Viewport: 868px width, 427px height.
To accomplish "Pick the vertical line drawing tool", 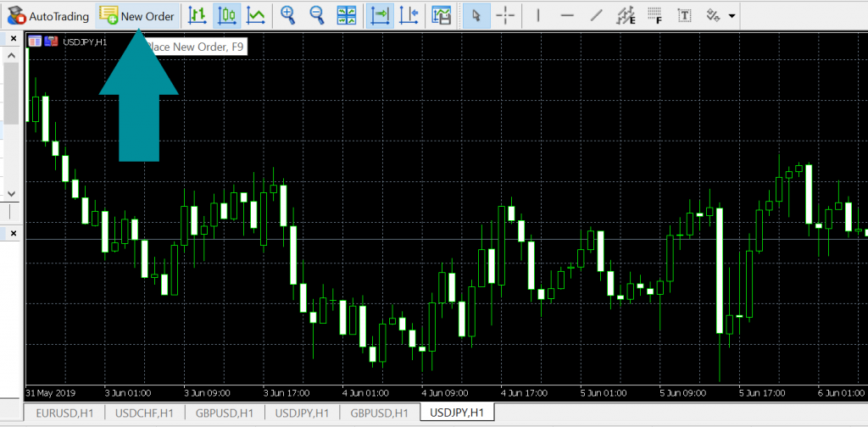I will [x=538, y=16].
